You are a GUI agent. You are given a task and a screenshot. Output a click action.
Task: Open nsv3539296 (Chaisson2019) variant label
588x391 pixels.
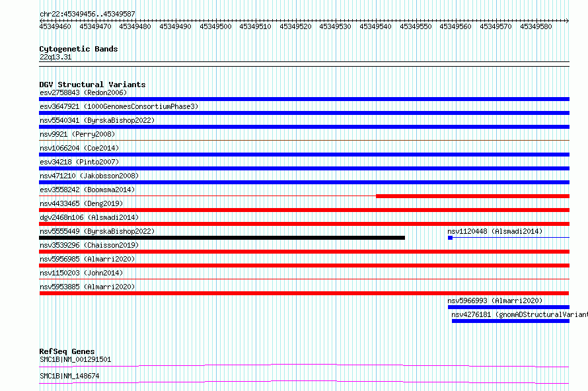click(x=89, y=245)
